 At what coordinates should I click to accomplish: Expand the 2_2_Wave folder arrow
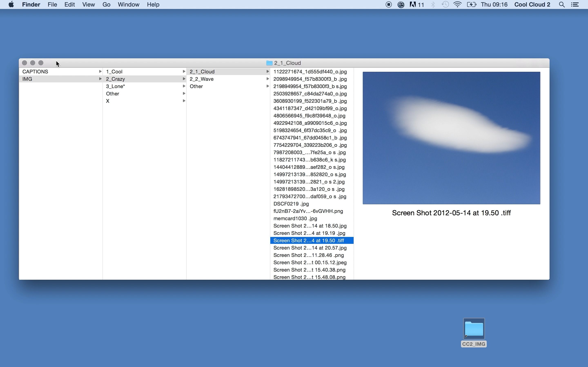[267, 79]
